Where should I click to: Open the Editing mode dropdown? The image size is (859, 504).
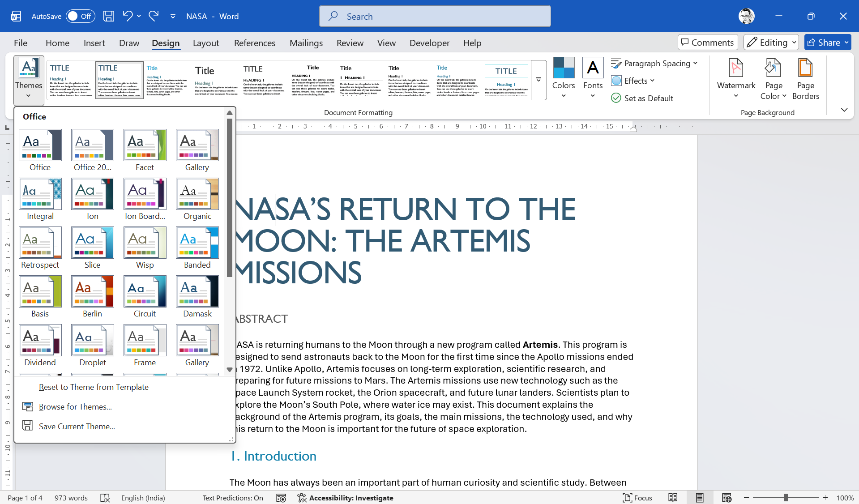coord(771,42)
